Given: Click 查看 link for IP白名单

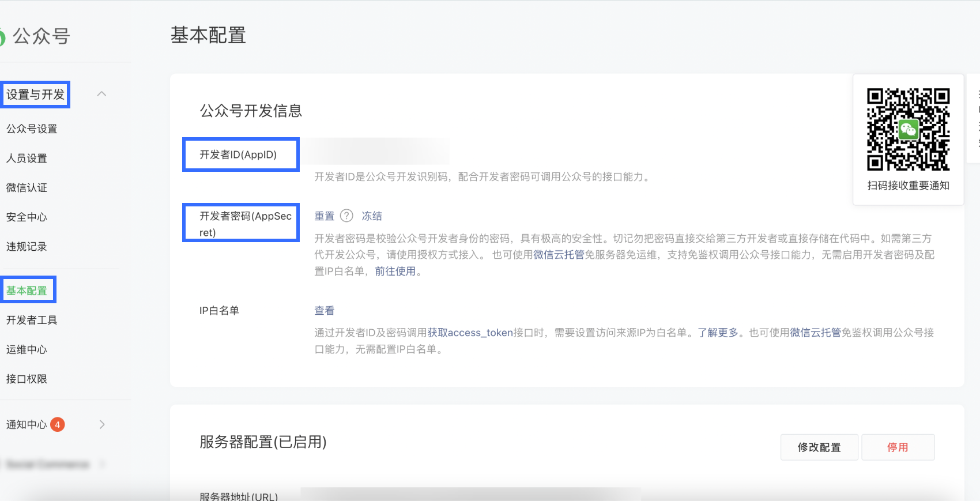Looking at the screenshot, I should (x=325, y=311).
